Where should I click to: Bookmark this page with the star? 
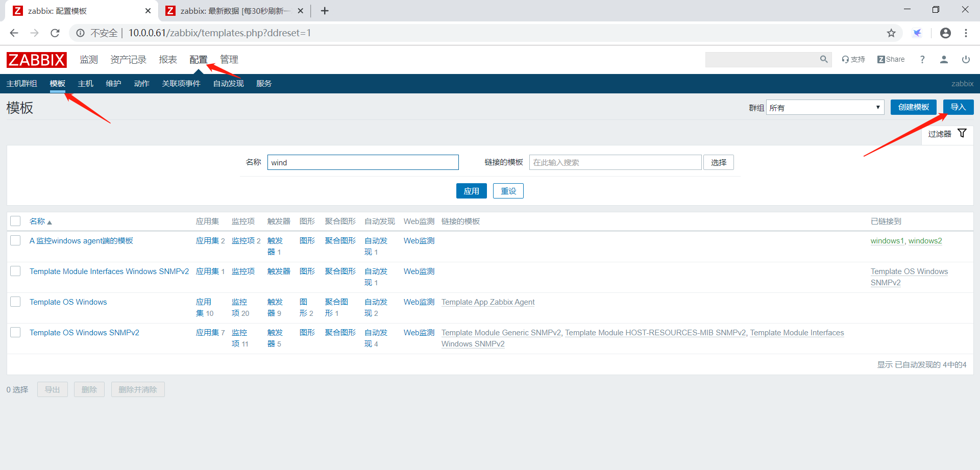891,33
